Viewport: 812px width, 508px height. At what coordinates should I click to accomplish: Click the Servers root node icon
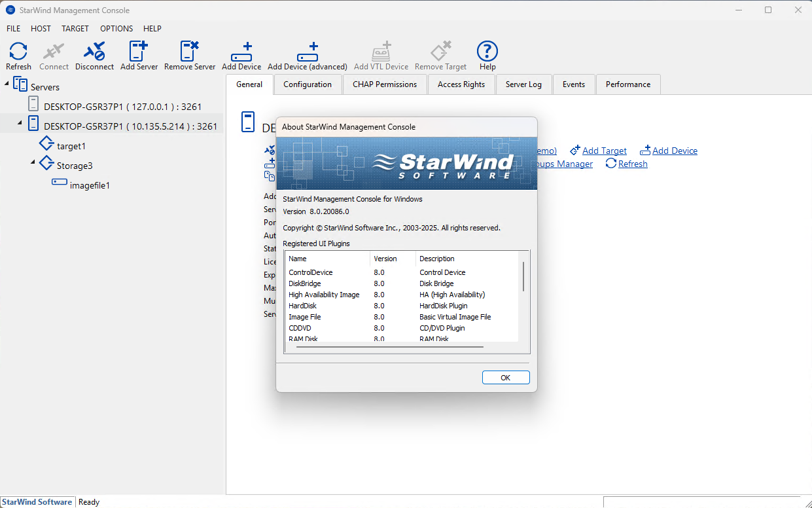(x=20, y=84)
